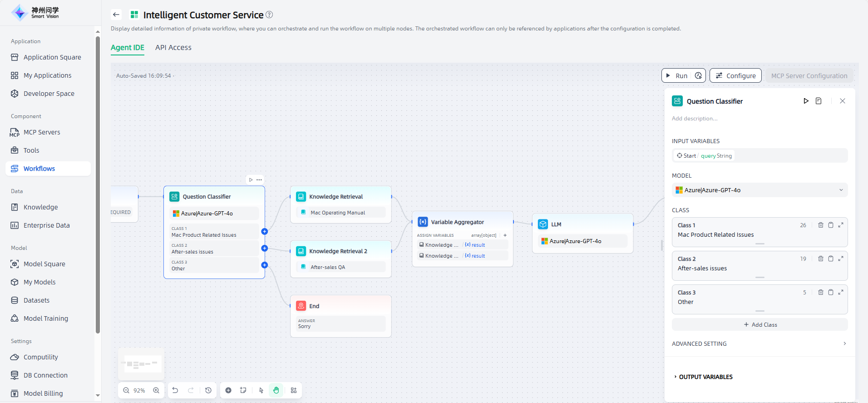The height and width of the screenshot is (403, 868).
Task: Zoom out the workflow canvas
Action: click(126, 390)
